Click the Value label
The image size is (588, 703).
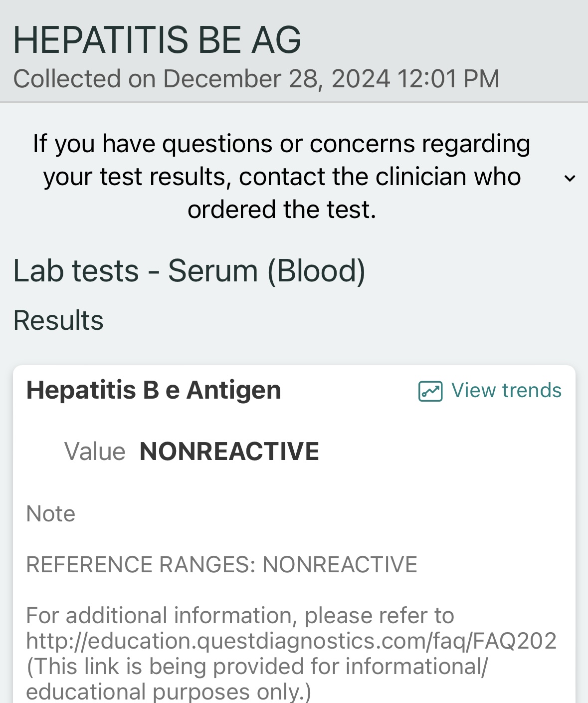(95, 452)
